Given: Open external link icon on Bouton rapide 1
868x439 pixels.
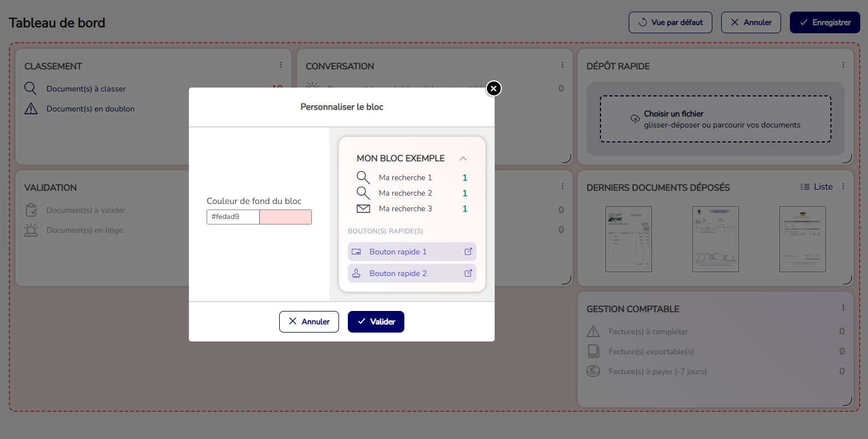Looking at the screenshot, I should (468, 252).
